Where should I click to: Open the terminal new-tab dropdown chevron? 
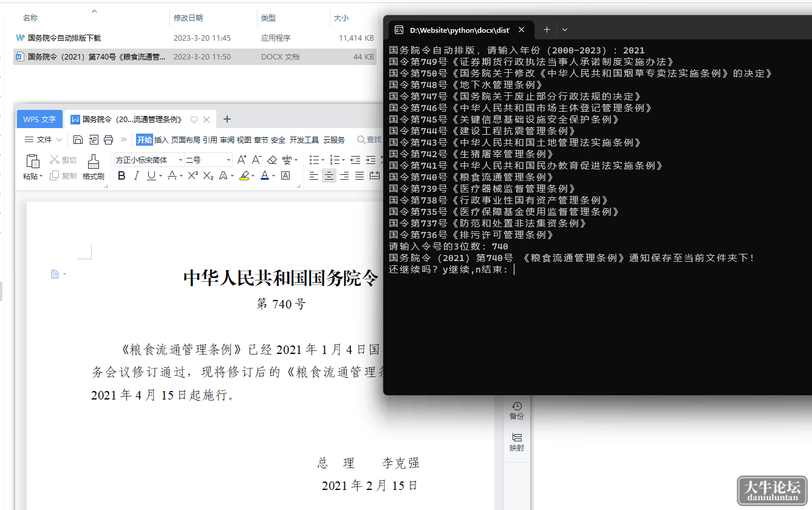[x=565, y=29]
